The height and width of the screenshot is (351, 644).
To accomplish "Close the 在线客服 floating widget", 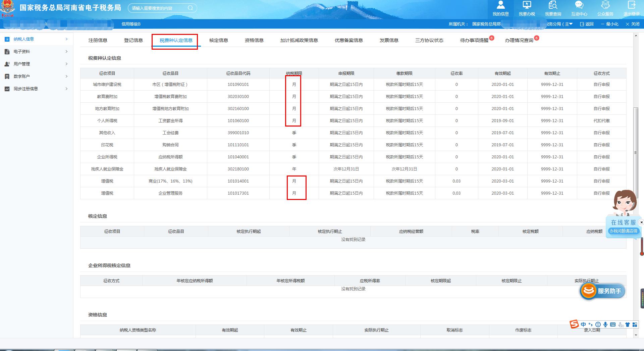I will tap(641, 222).
